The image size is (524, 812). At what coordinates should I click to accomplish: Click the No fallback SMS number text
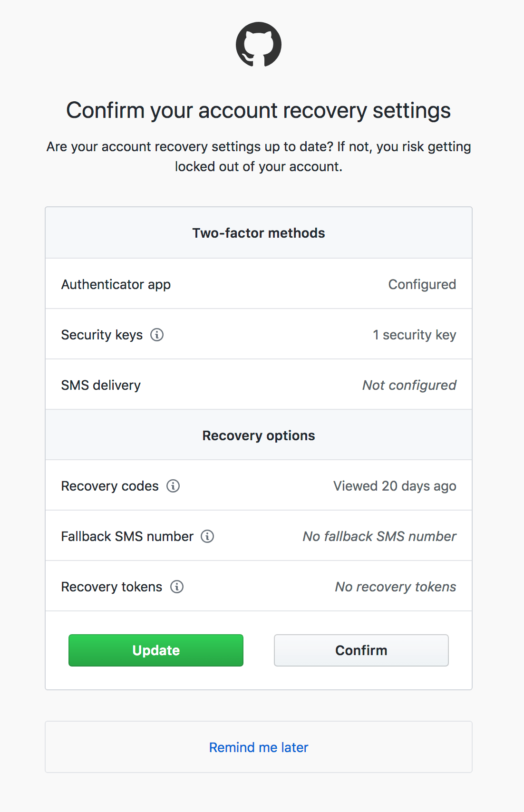point(379,536)
